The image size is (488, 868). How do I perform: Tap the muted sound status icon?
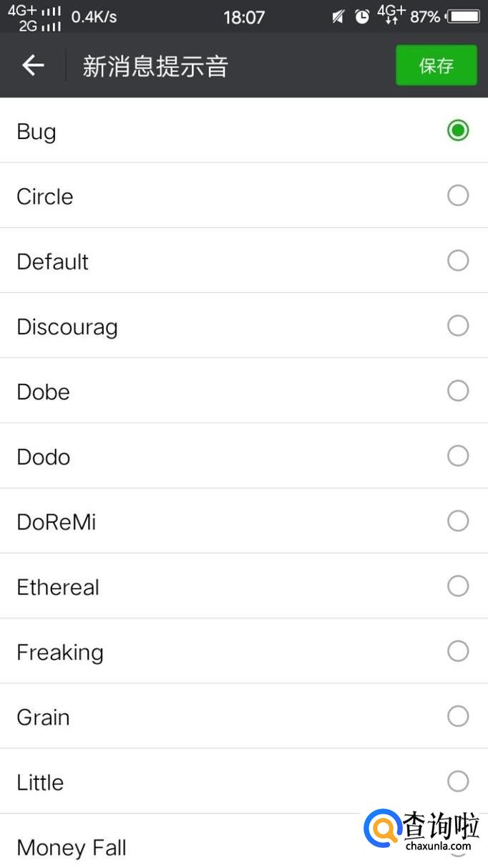coord(338,16)
